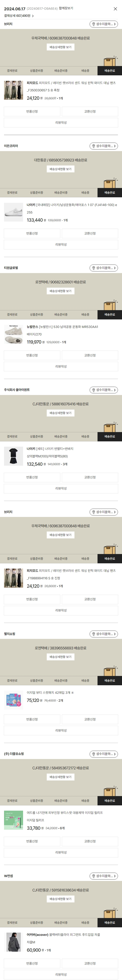Screen dimensions: 122x980
Task: Open the 합계장보기 link
Action: coord(66,8)
